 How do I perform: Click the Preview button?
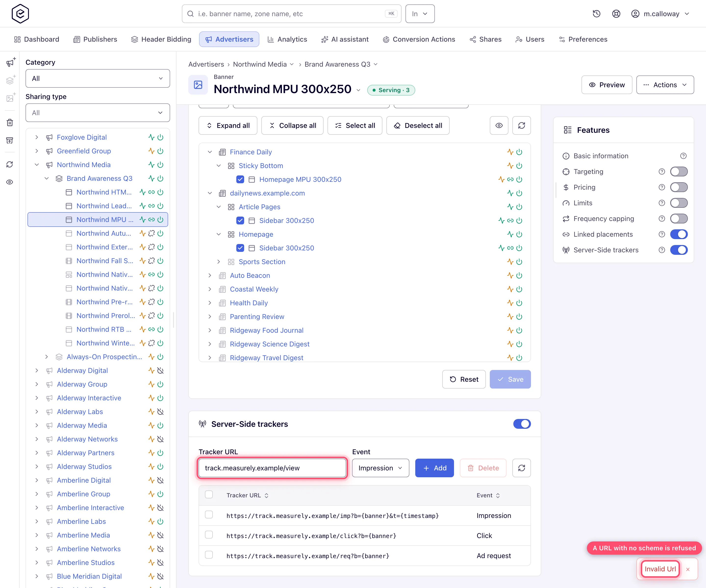coord(607,85)
